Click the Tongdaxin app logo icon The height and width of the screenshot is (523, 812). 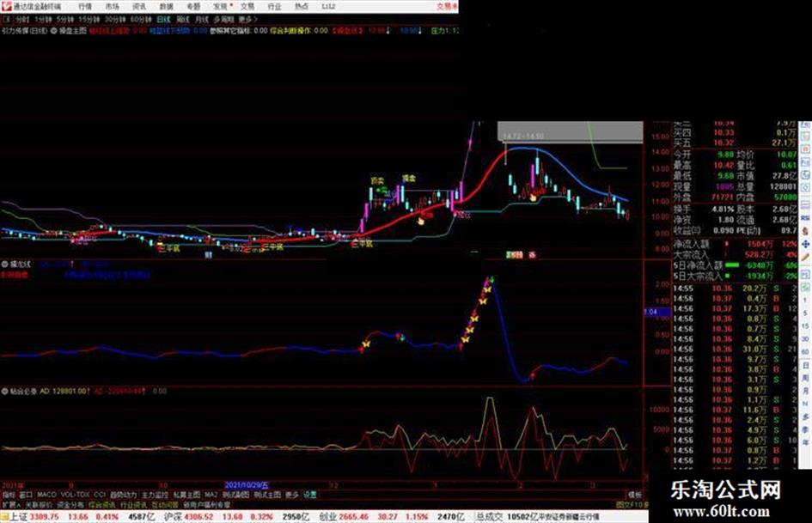(7, 6)
